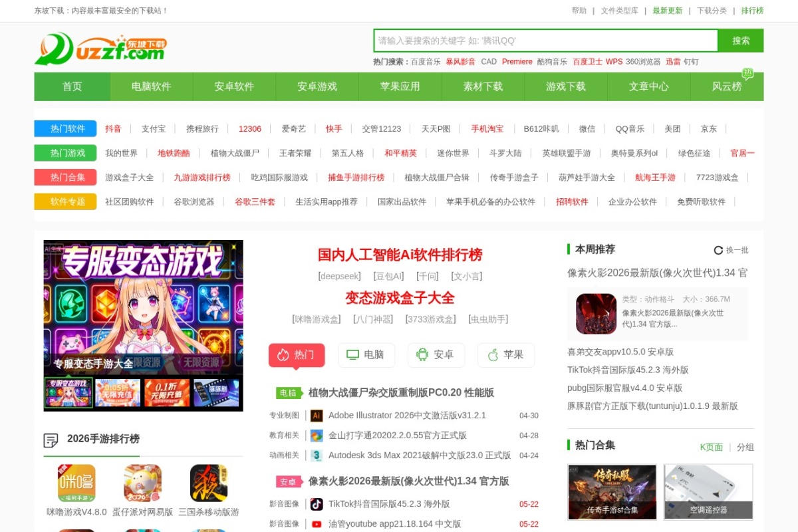
Task: Open the 12306 link
Action: 250,129
